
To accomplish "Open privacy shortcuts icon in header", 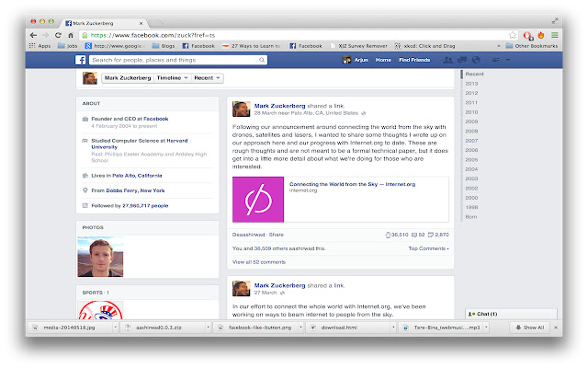I will point(496,60).
